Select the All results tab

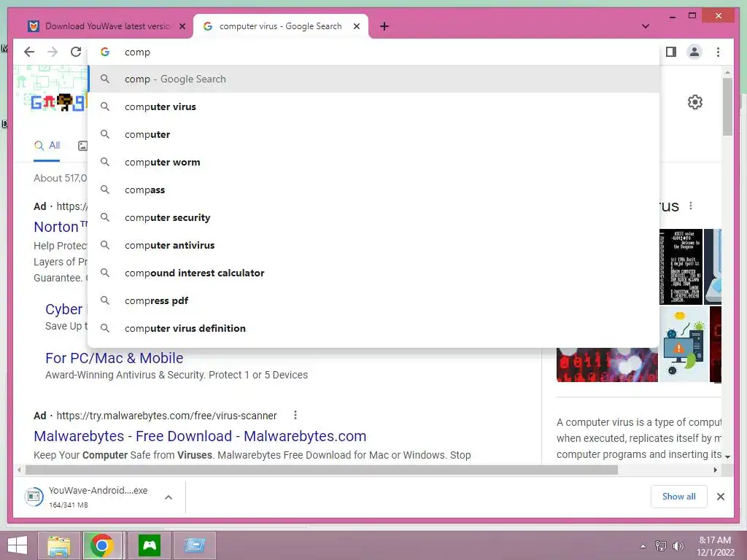click(x=47, y=146)
